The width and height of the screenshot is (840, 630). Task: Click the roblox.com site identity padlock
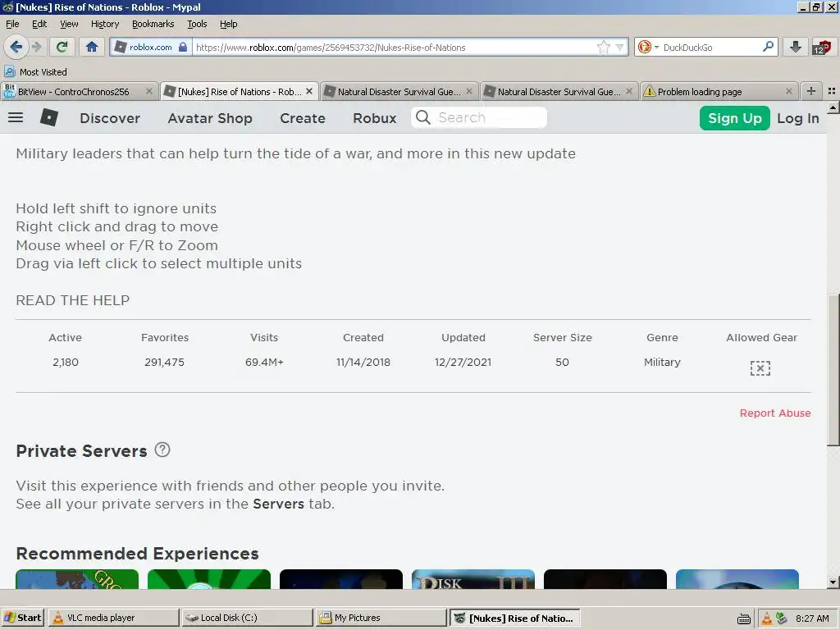(183, 47)
